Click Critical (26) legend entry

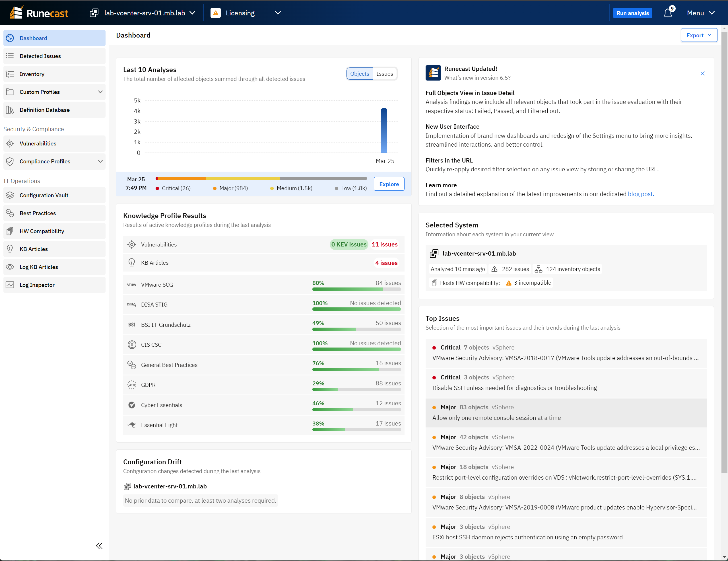click(173, 188)
